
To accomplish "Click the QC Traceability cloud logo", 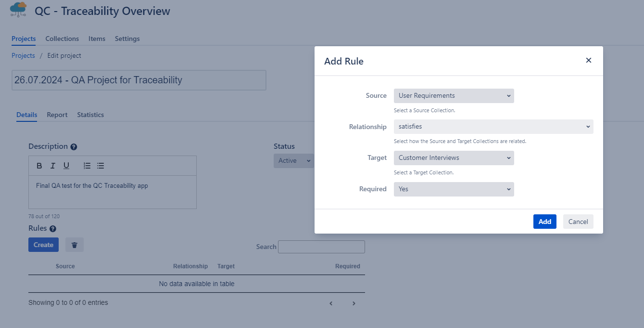I will pos(18,10).
